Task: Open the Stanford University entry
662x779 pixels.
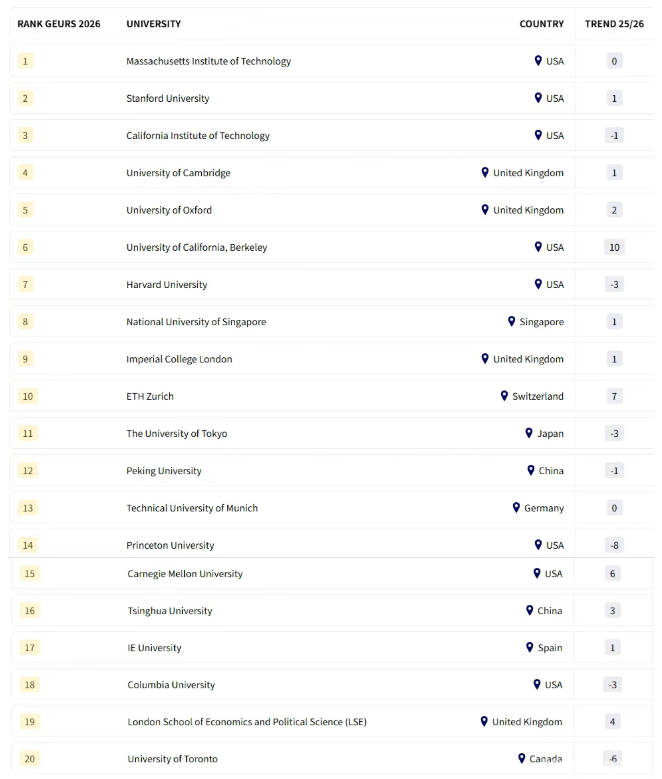Action: (168, 98)
